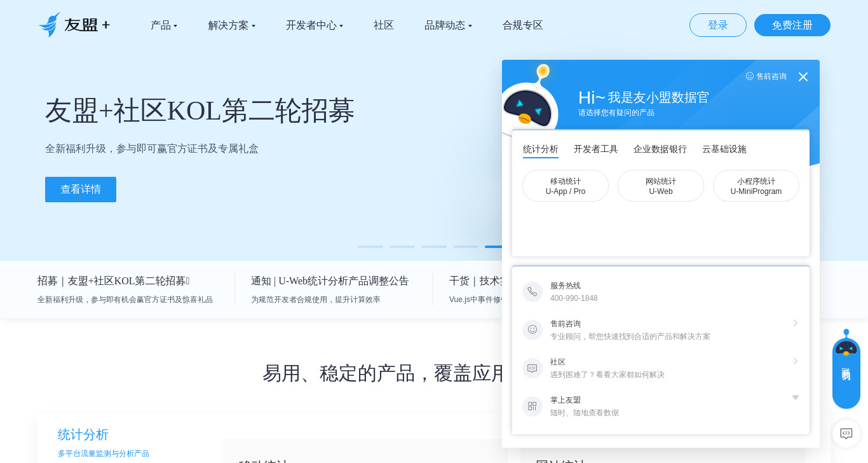Open the floating 联系我们 robot widget

coord(846,370)
